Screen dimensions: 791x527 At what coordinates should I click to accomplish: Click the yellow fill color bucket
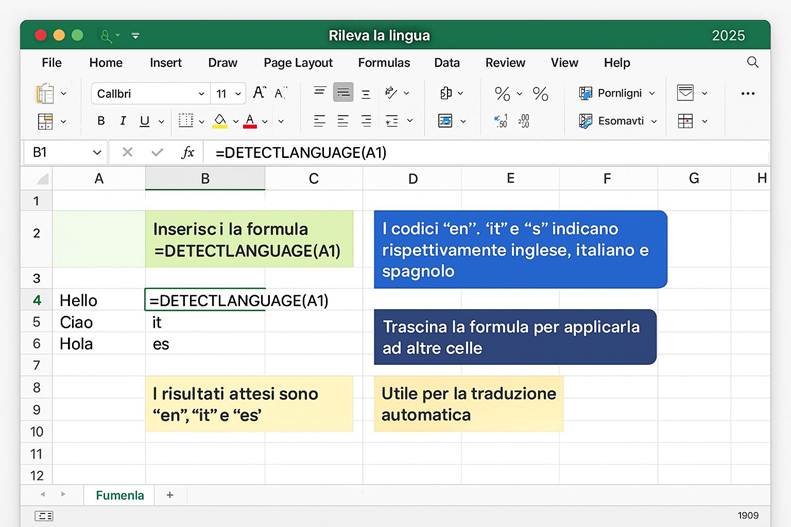point(220,121)
